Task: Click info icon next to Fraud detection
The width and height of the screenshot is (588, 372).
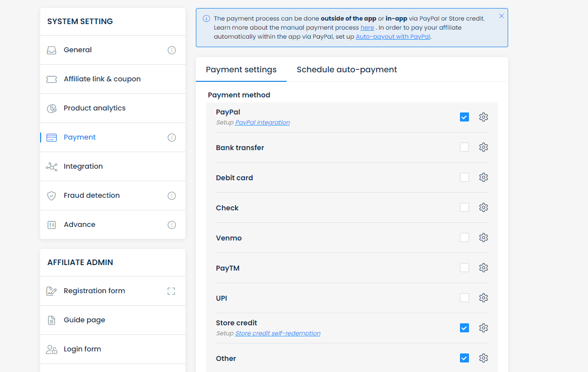Action: point(172,196)
